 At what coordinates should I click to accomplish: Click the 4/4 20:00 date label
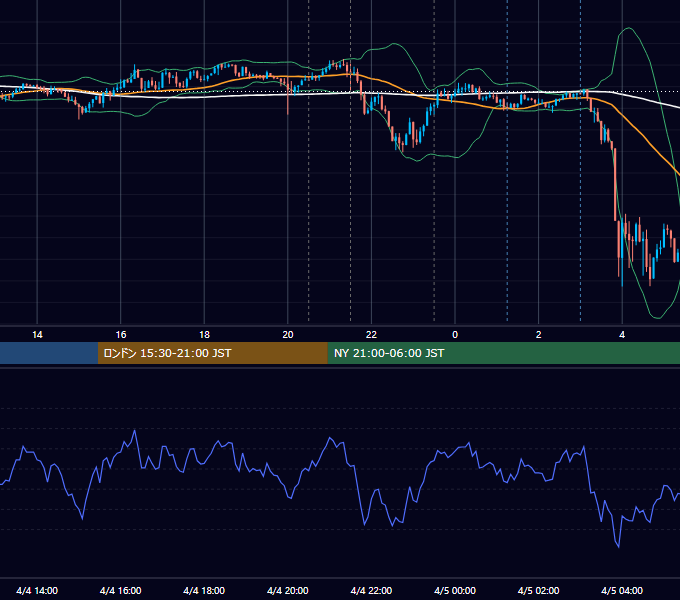click(288, 590)
